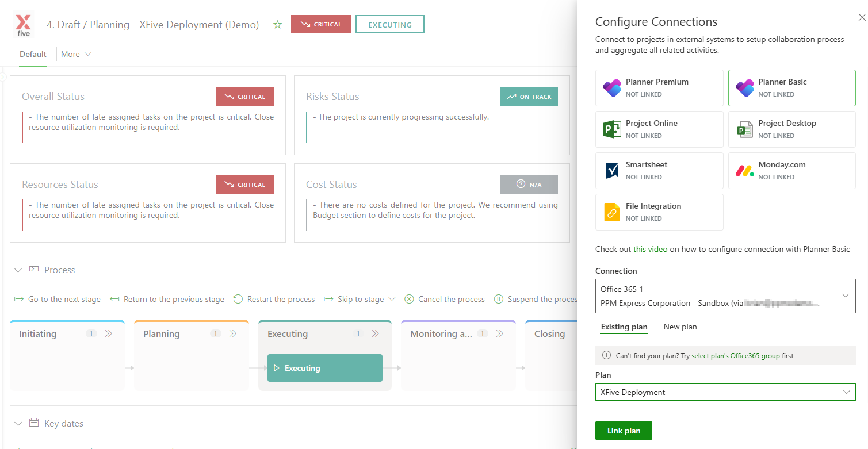The height and width of the screenshot is (449, 868).
Task: Click 'select plan's Office365 group' link
Action: pos(735,356)
